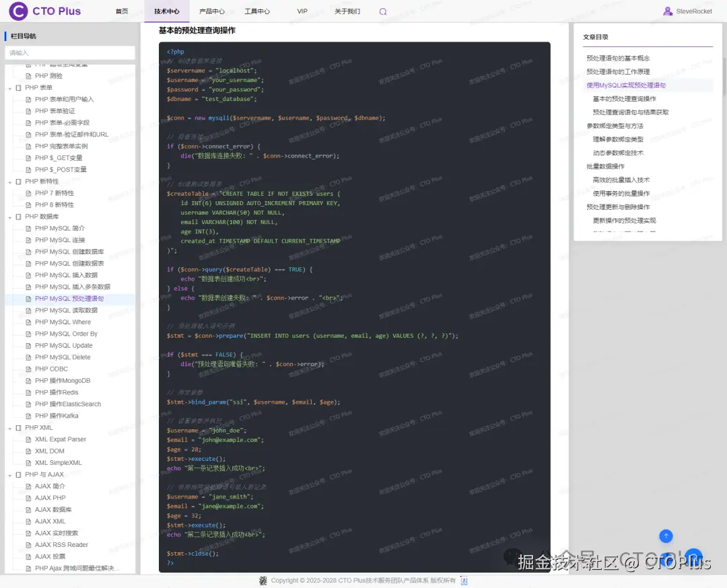Open PHP 操作ElasticSearch tree item

(x=68, y=404)
